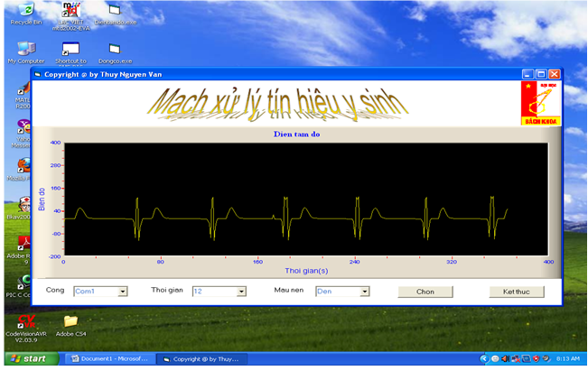Click the red shield tray icon

pos(537,358)
